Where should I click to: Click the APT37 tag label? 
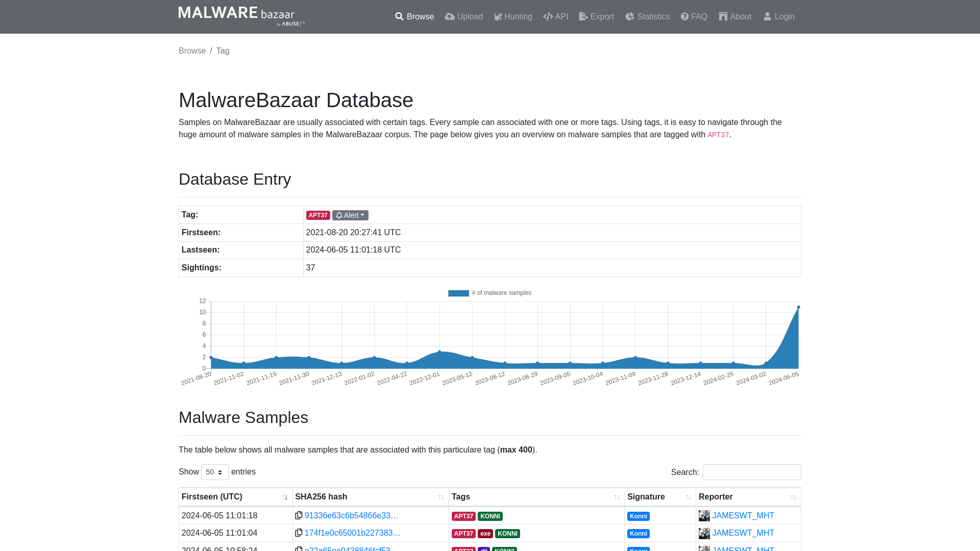[x=318, y=215]
